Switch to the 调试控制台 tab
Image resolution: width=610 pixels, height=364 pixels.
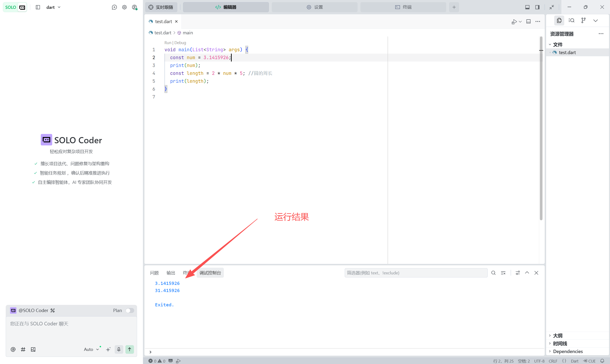point(210,273)
